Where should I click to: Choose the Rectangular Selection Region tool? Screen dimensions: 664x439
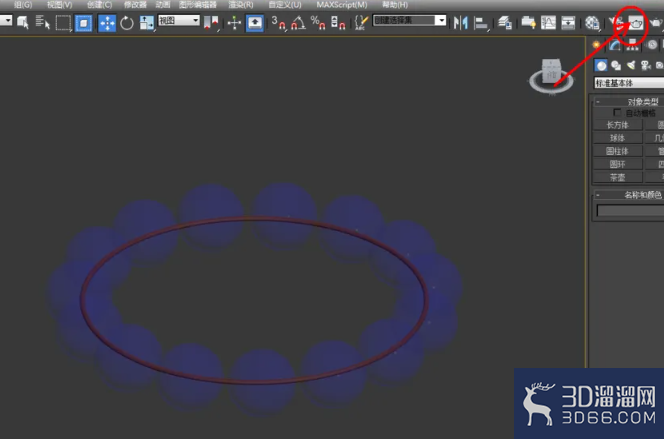(x=63, y=23)
